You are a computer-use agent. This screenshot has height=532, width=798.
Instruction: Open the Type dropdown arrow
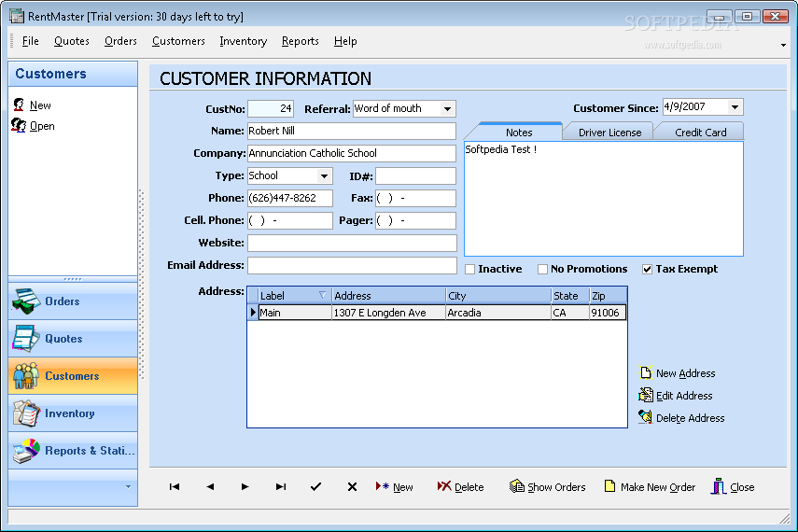(x=324, y=175)
